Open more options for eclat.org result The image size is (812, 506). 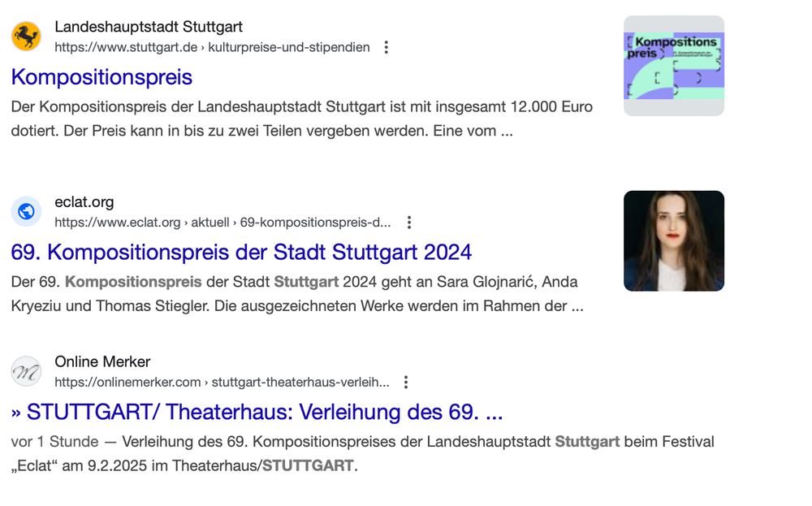tap(409, 223)
